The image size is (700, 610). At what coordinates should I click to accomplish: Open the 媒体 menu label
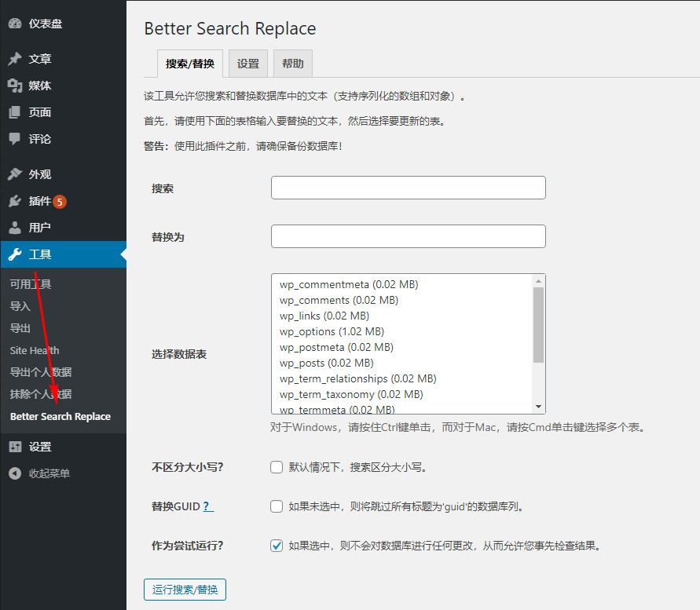40,86
